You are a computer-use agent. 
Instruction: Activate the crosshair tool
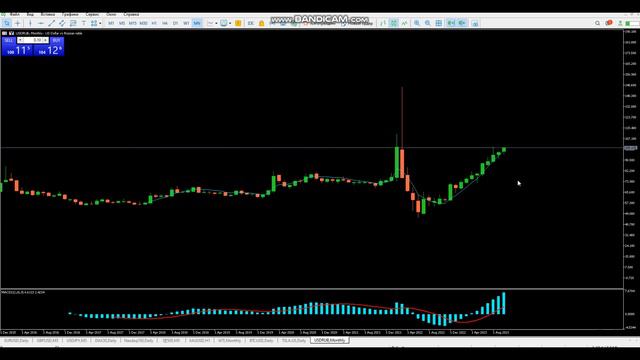18,23
